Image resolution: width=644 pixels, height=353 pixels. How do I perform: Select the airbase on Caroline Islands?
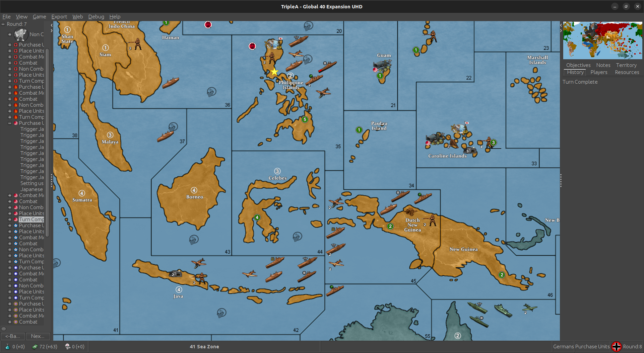(x=435, y=139)
